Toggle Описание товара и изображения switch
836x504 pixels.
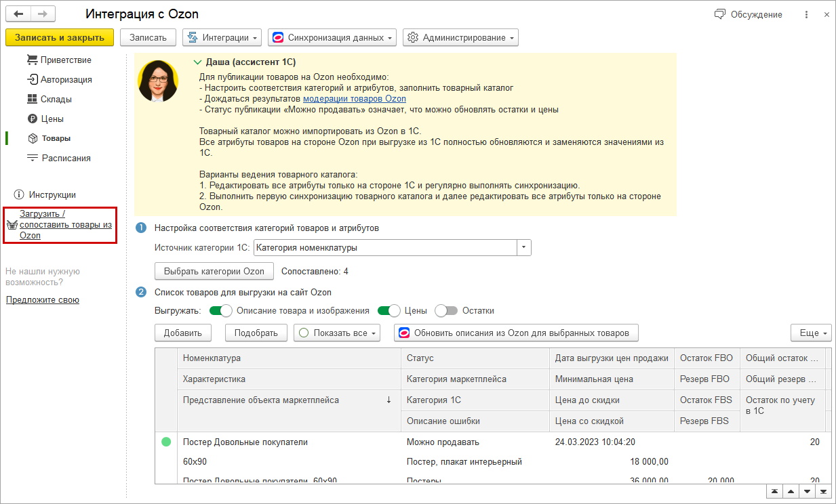click(x=221, y=311)
